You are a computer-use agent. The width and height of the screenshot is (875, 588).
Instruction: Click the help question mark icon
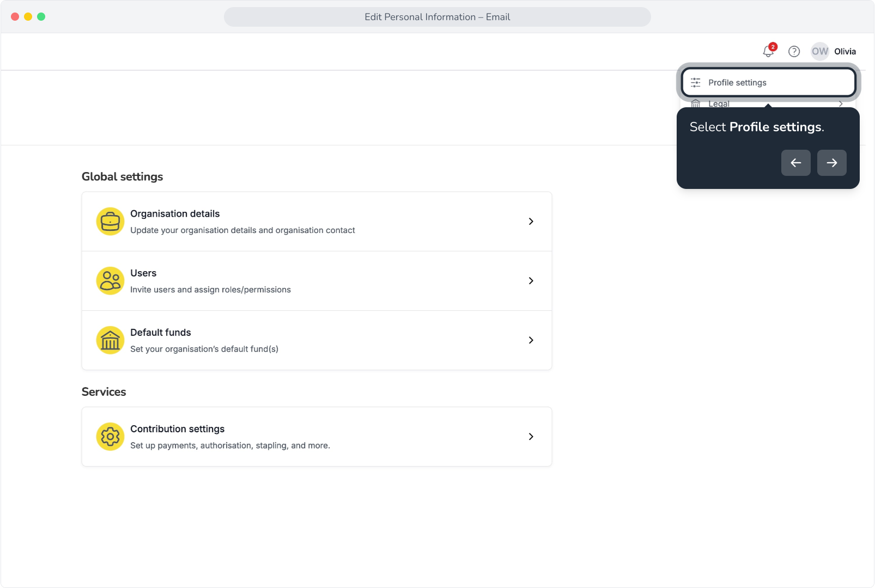tap(794, 51)
